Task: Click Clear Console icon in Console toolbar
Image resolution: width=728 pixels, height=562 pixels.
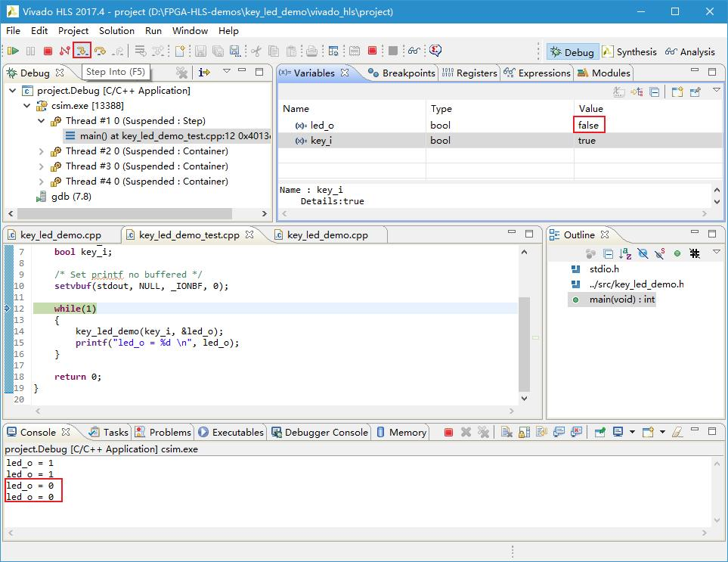Action: [x=507, y=433]
